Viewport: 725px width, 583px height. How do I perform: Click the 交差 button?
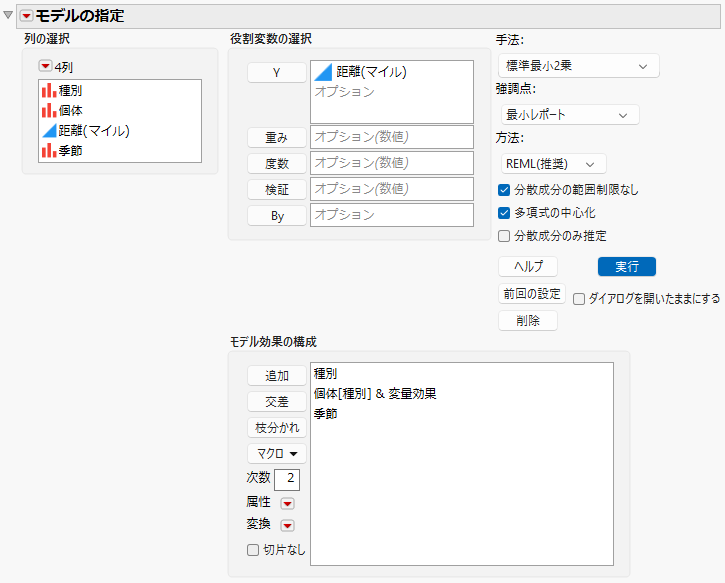276,401
